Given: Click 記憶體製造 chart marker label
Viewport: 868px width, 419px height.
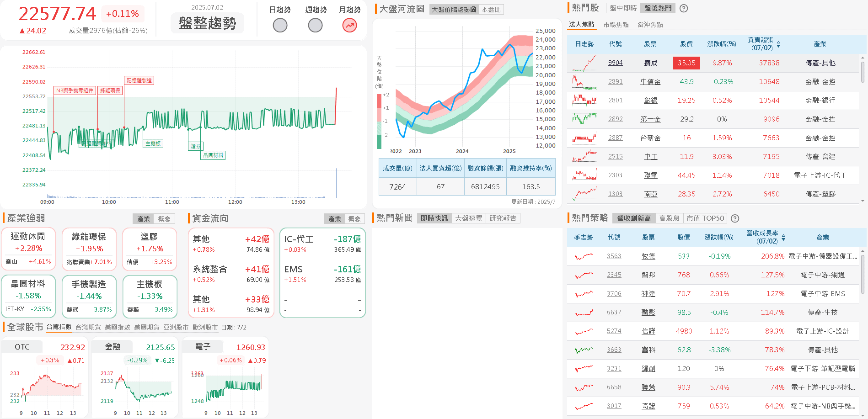Looking at the screenshot, I should coord(139,80).
